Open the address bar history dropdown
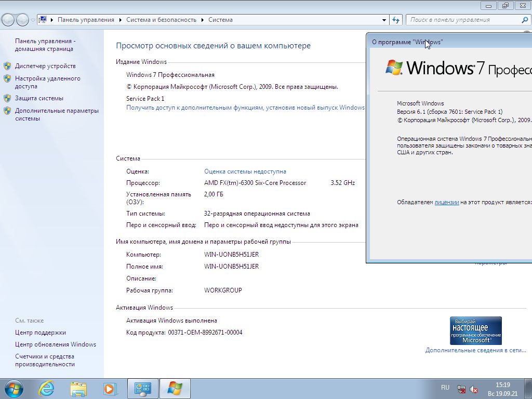Screen dimensions: 532x399 click(x=384, y=20)
